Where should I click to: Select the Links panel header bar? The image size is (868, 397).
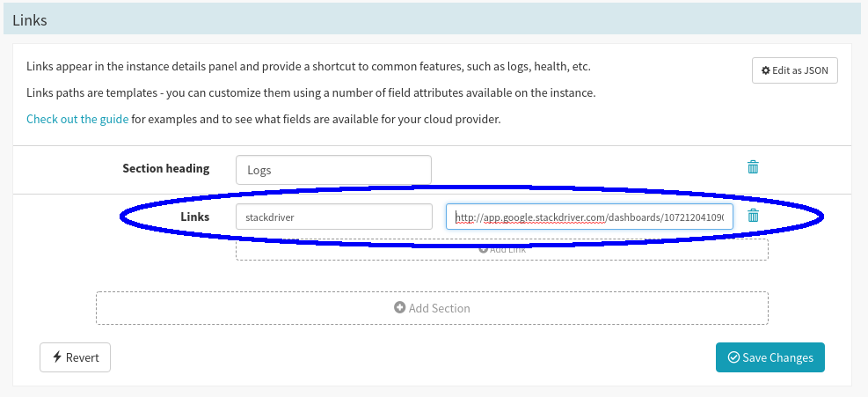tap(434, 20)
